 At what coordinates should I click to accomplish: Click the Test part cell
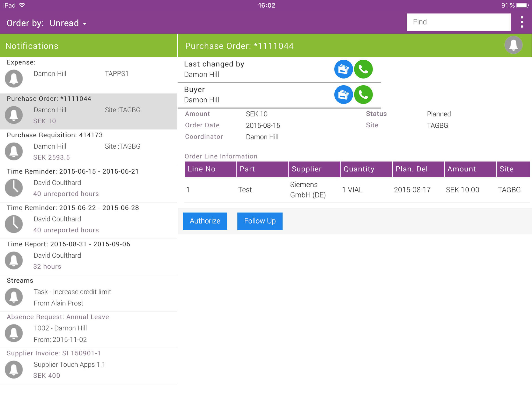tap(245, 190)
